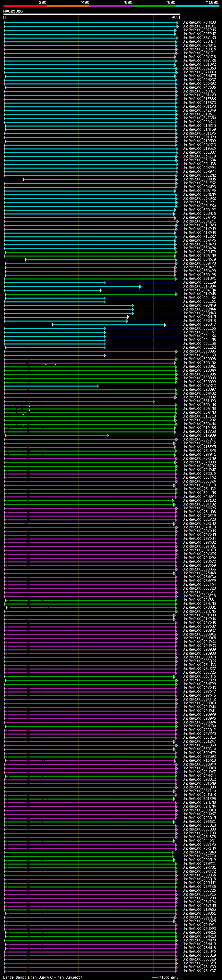Select label UniRef100_A9QN49

[x=199, y=306]
